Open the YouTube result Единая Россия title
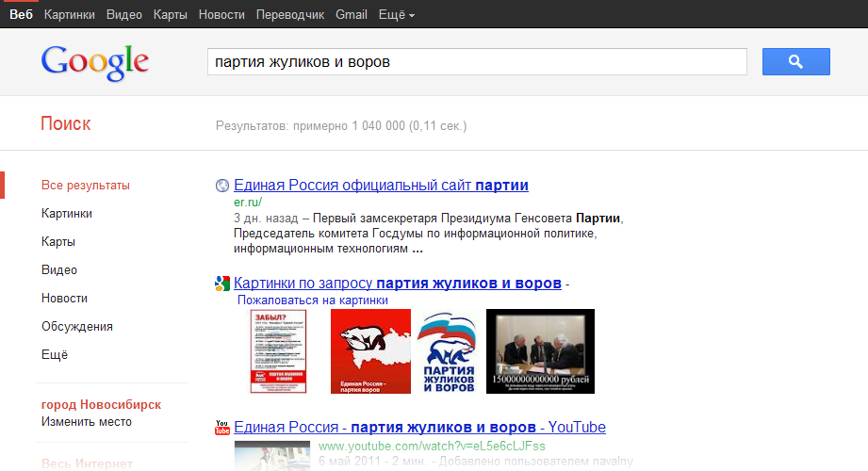 (x=419, y=428)
